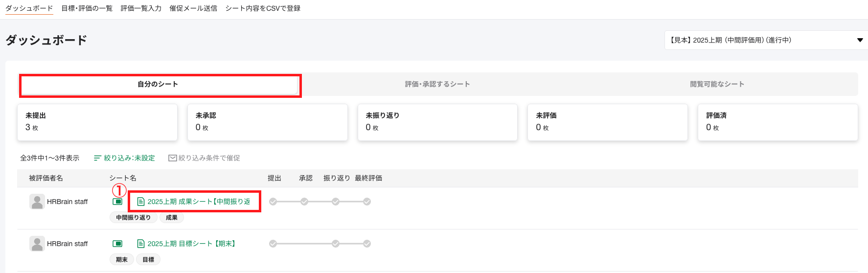Screen dimensions: 868x273
Task: Click the 中間振り返り tag chip
Action: 133,218
